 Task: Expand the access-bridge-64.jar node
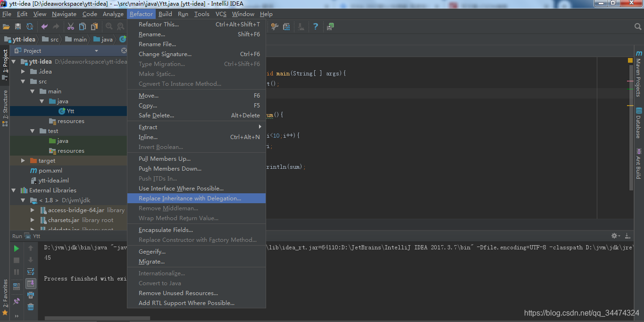33,210
